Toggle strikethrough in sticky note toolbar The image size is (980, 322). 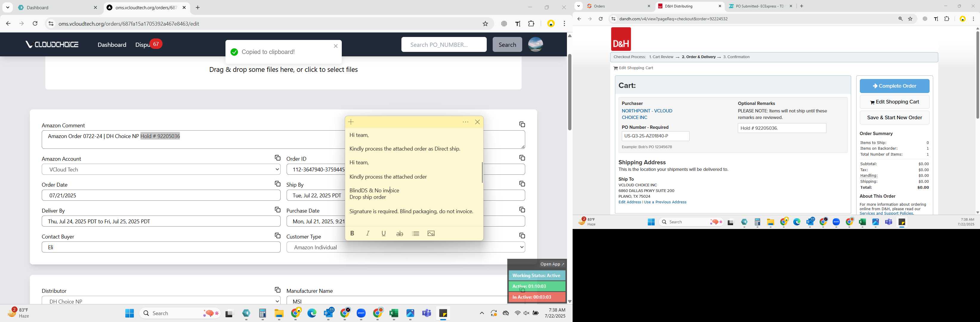(x=399, y=233)
